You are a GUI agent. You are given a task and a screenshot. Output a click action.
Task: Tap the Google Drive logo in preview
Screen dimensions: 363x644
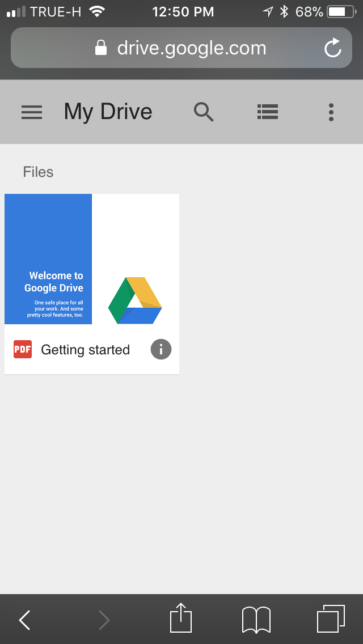click(135, 300)
